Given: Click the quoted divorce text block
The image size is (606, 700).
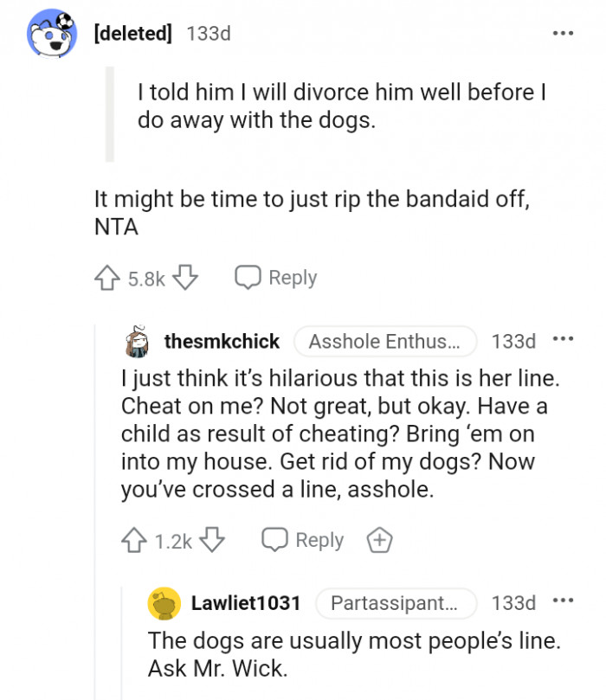Looking at the screenshot, I should [x=342, y=106].
